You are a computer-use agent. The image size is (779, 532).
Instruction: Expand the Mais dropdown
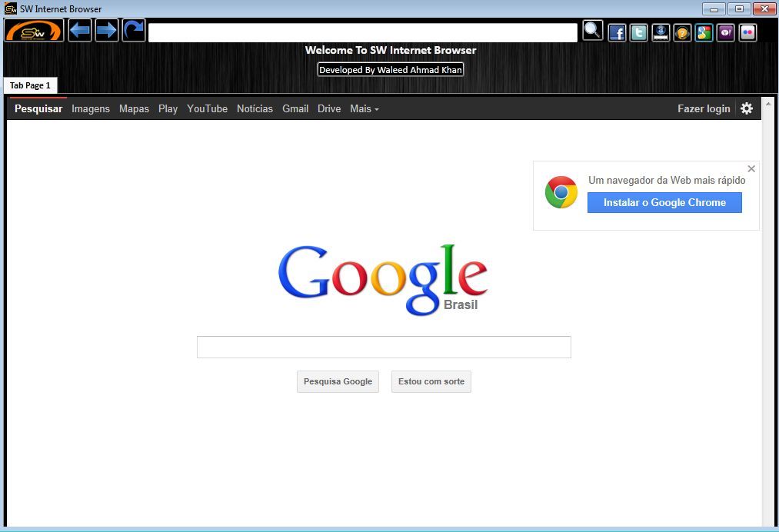coord(365,108)
